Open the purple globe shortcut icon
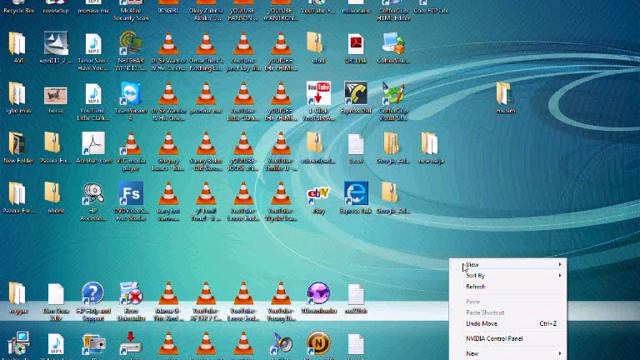This screenshot has width=640, height=360. pos(318,293)
